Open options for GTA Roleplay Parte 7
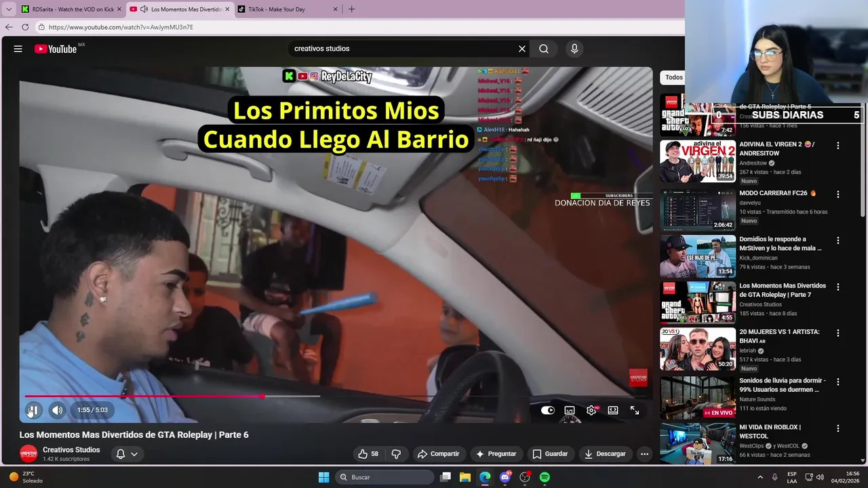The height and width of the screenshot is (488, 868). point(838,287)
